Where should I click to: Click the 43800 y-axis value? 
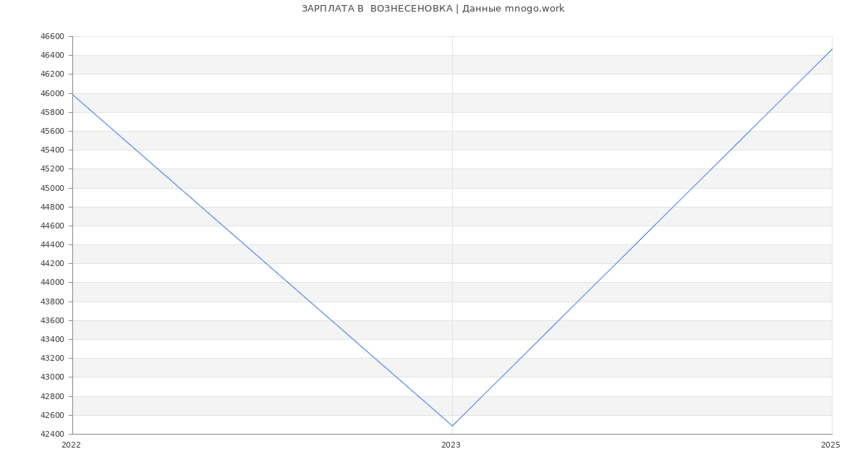point(52,302)
